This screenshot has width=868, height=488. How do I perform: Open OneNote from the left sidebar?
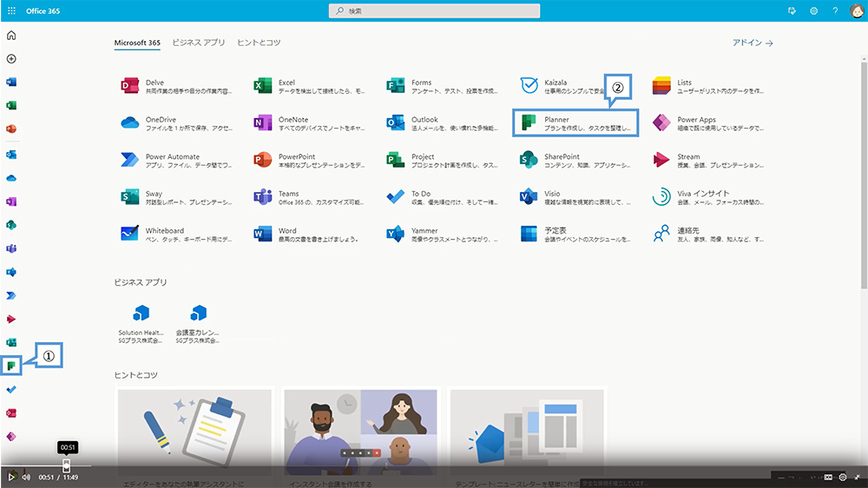(x=11, y=201)
